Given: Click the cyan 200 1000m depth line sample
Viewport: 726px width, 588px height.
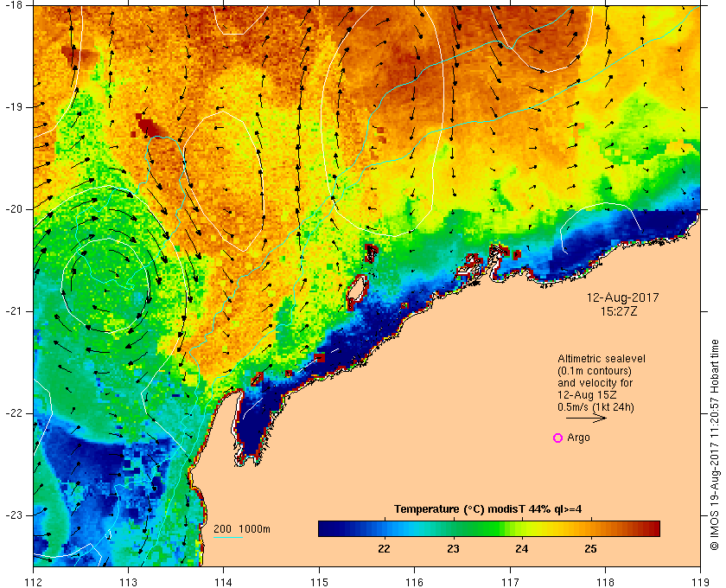Looking at the screenshot, I should coord(228,538).
